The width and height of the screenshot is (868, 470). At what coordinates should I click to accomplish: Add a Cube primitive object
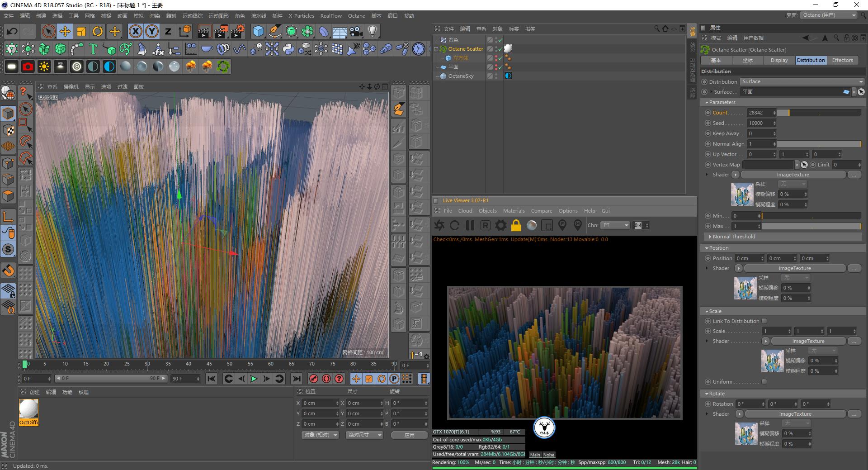click(258, 31)
